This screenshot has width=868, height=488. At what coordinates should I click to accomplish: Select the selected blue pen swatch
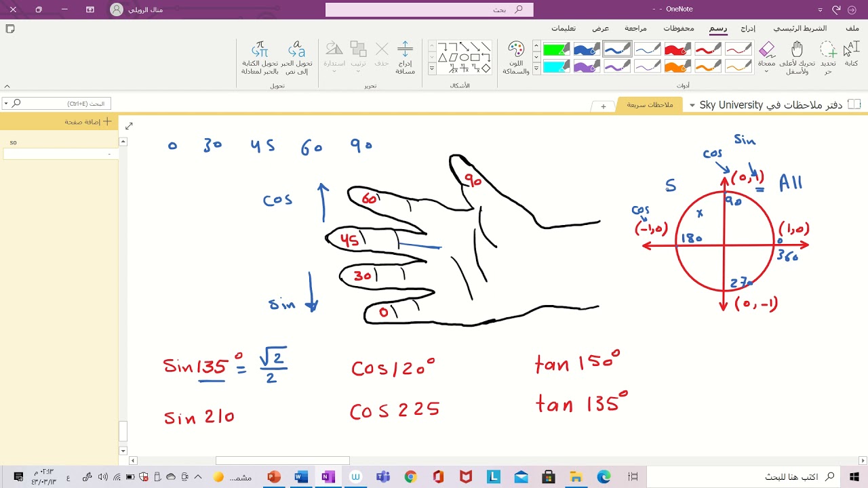click(x=617, y=49)
